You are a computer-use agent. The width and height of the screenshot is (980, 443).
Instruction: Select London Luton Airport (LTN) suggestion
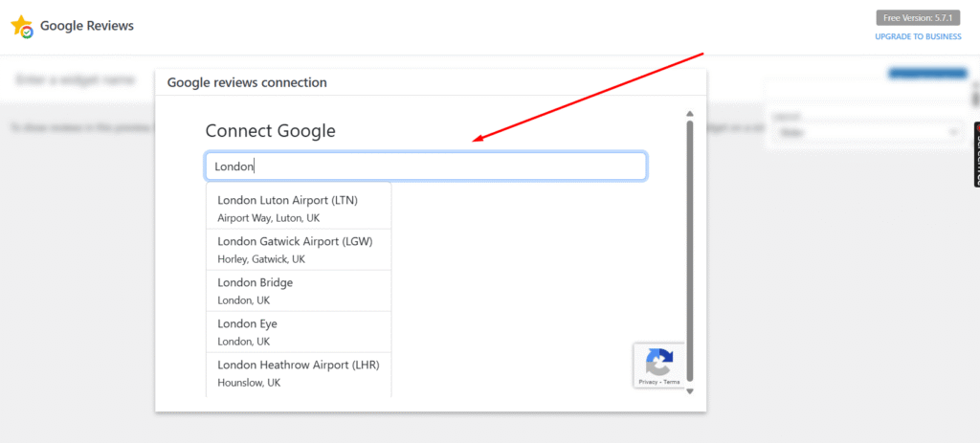pyautogui.click(x=299, y=208)
